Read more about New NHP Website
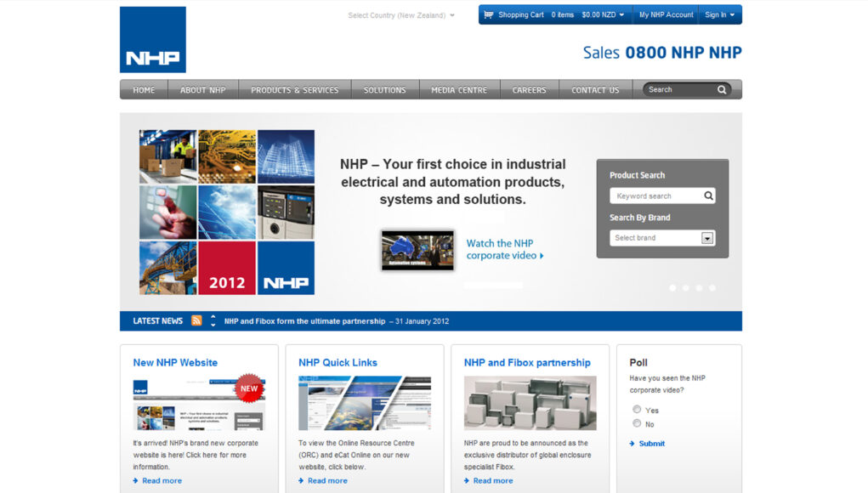This screenshot has height=493, width=868. click(x=162, y=481)
